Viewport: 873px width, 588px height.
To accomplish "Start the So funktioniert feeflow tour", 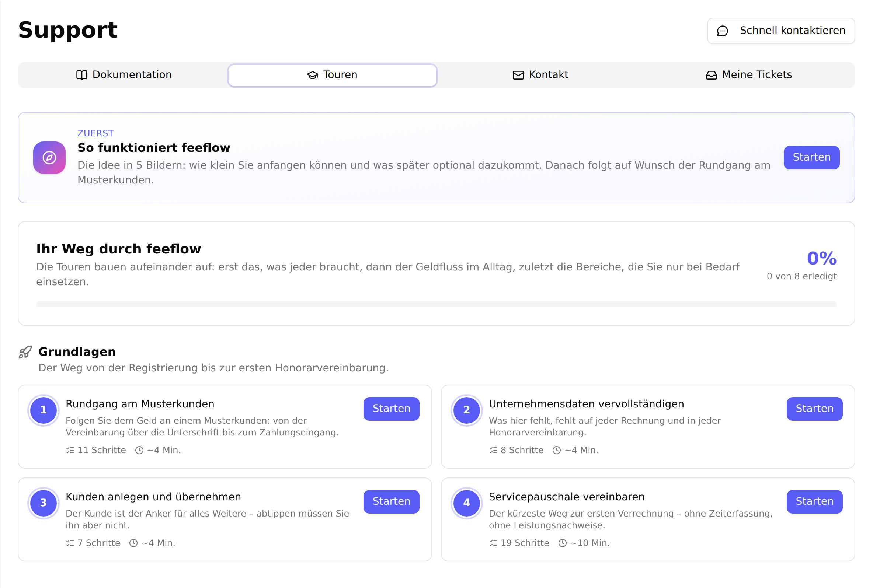I will pyautogui.click(x=811, y=158).
